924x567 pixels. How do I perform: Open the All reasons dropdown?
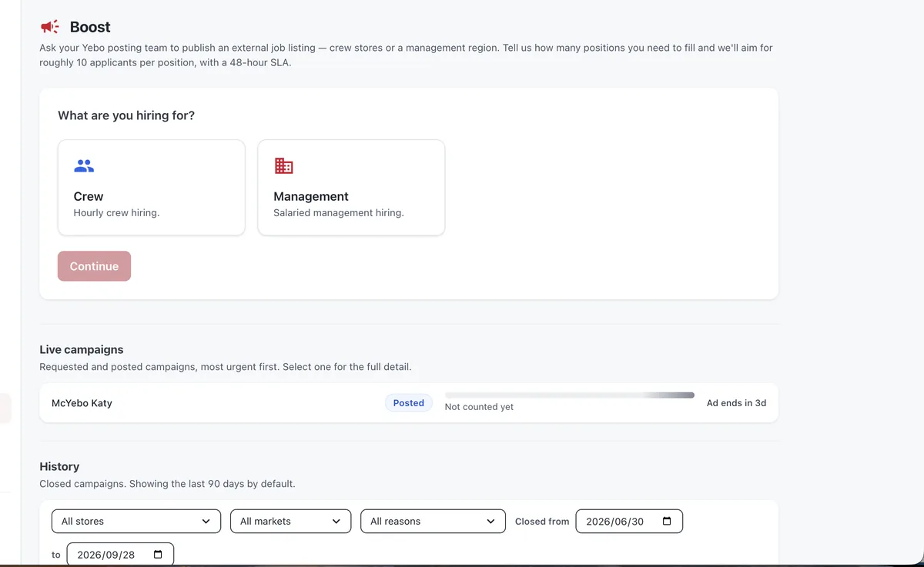click(433, 521)
